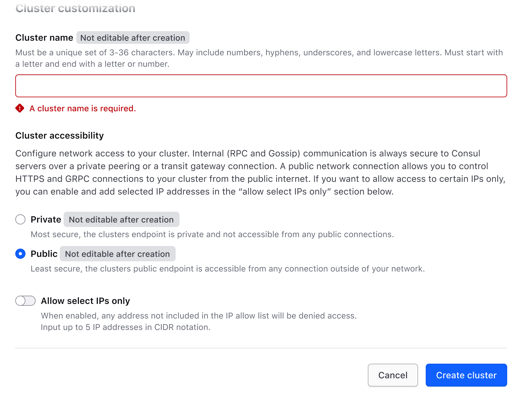Click the 'Not editable after creation' badge beside Cluster name
The image size is (532, 405).
132,38
